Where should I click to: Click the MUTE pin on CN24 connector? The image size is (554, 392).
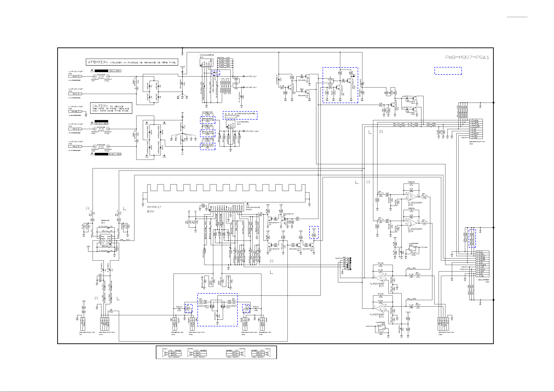483,258
